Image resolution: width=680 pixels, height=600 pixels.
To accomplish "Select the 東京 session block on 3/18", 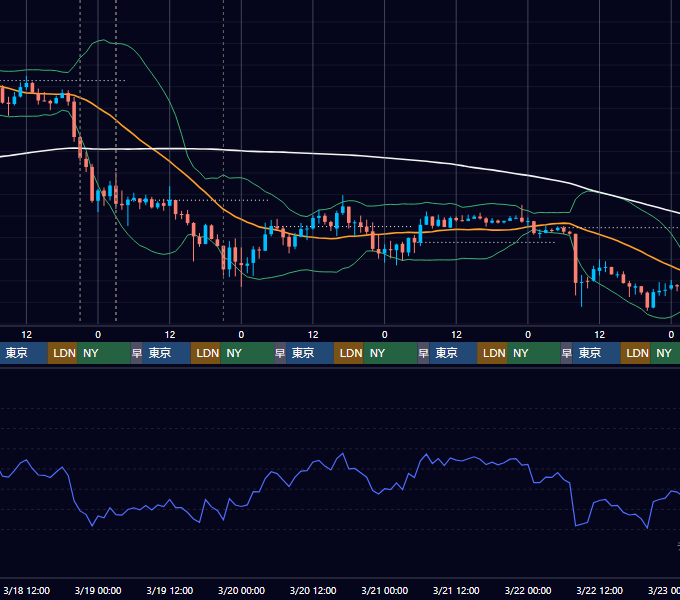I will click(x=23, y=353).
